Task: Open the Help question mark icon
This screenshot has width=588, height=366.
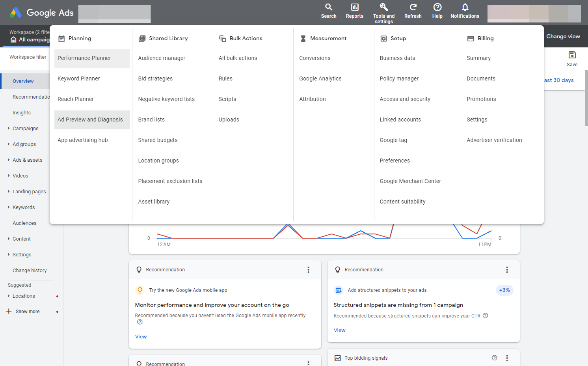Action: pyautogui.click(x=437, y=7)
